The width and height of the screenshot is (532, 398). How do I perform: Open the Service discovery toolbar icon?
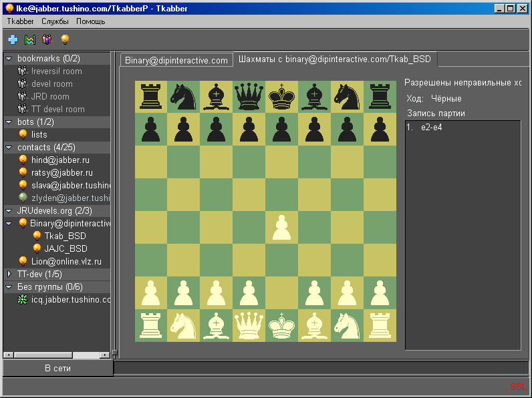coord(29,40)
